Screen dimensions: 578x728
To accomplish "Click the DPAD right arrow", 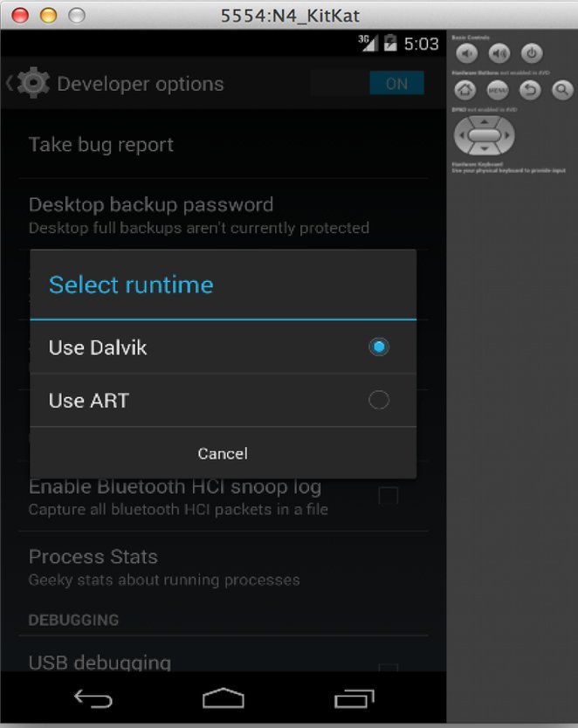I will 507,135.
